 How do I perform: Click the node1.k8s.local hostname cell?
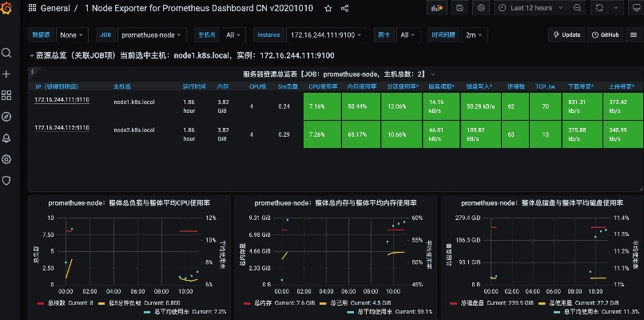[x=134, y=102]
